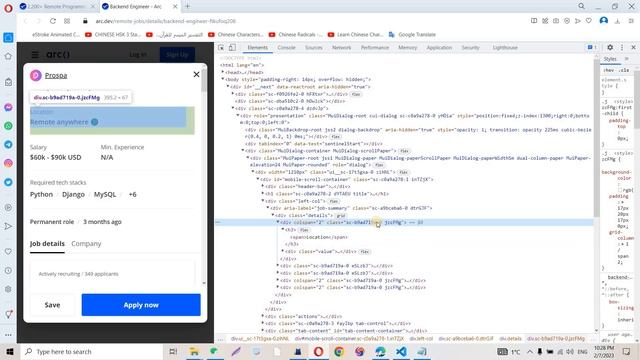Show more panes with the double chevron beside Styles

627,59
